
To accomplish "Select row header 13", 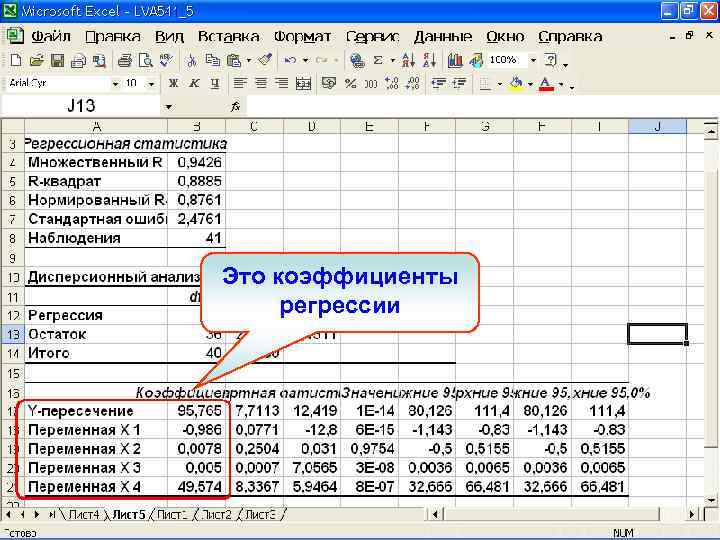I will [x=12, y=334].
